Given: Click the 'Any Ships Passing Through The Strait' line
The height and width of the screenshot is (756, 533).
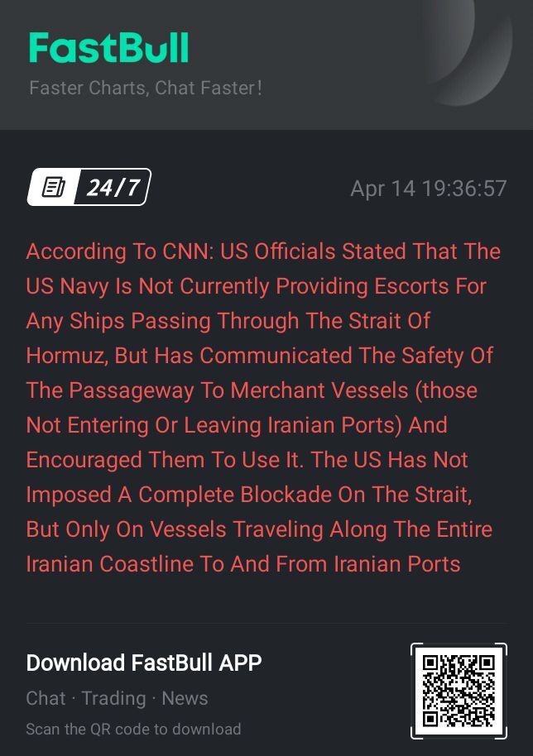Looking at the screenshot, I should 228,321.
